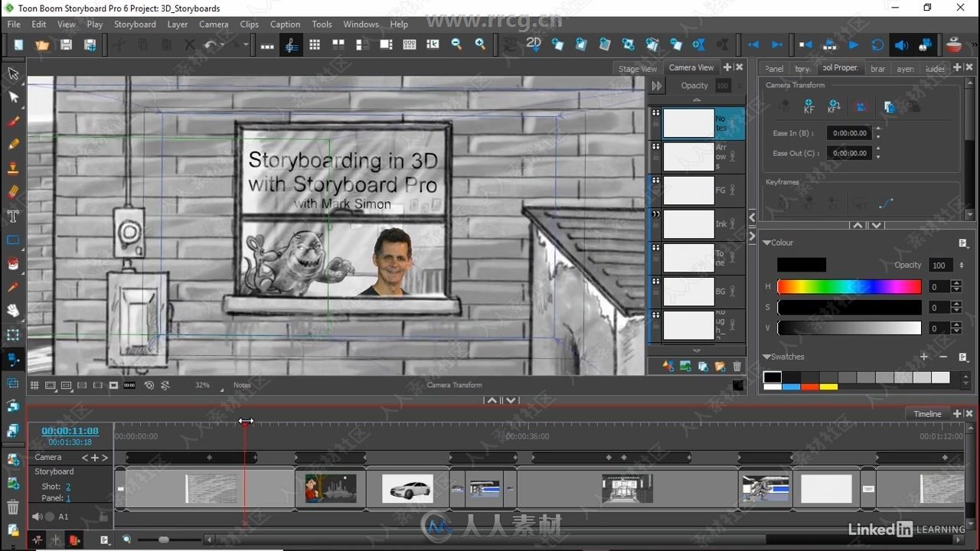Open Colour panel options menu
980x551 pixels.
tap(963, 243)
